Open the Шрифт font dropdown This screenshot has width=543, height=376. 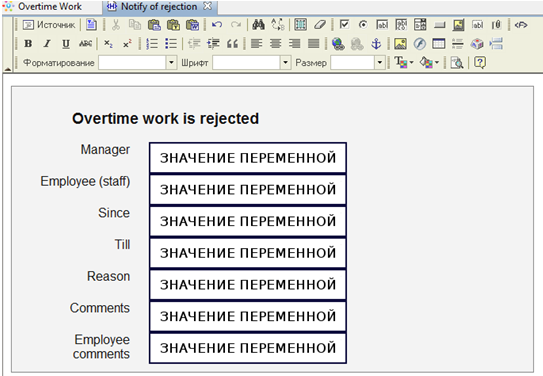pyautogui.click(x=285, y=63)
